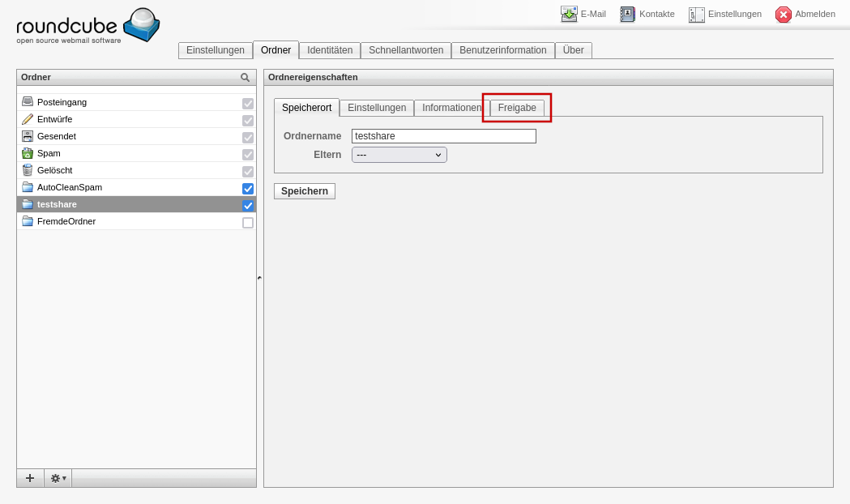This screenshot has height=504, width=850.
Task: Click the Abmelden logout icon
Action: [x=784, y=14]
